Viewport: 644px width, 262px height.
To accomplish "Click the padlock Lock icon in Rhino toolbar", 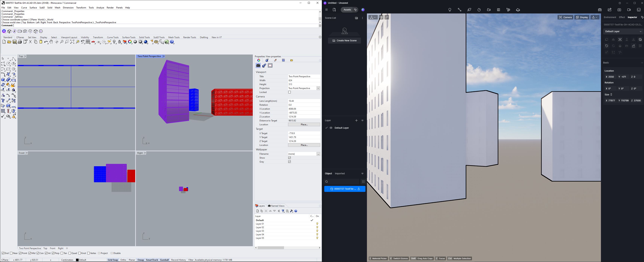I will pyautogui.click(x=119, y=42).
